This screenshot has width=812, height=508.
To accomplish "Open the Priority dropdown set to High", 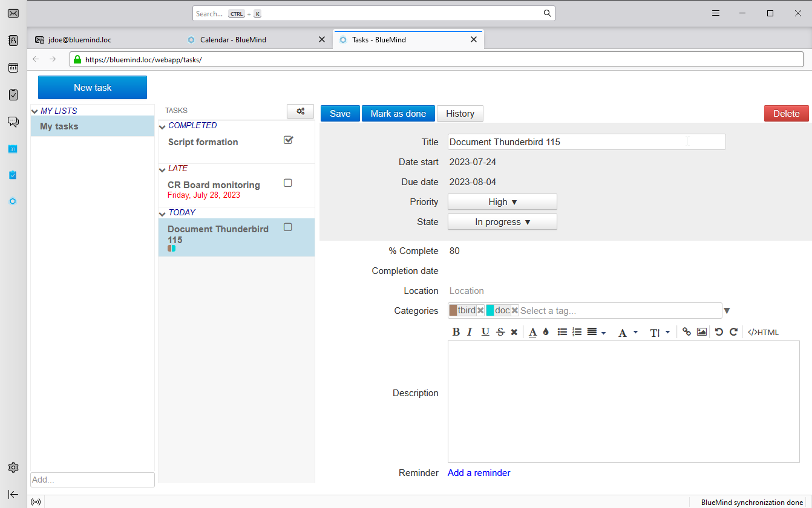I will point(502,202).
